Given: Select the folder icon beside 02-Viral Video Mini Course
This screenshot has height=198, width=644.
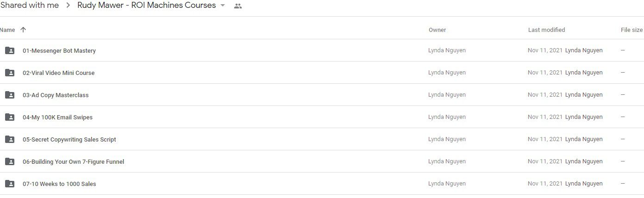Looking at the screenshot, I should tap(10, 73).
